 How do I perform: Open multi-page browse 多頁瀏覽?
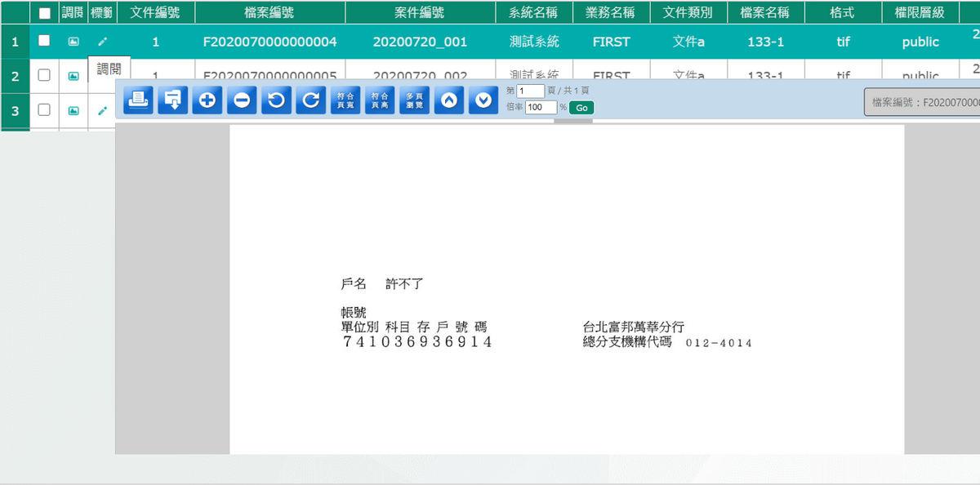414,100
